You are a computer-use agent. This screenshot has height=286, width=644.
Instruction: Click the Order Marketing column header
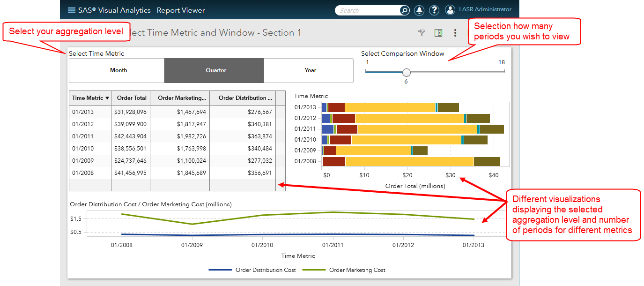pos(182,98)
